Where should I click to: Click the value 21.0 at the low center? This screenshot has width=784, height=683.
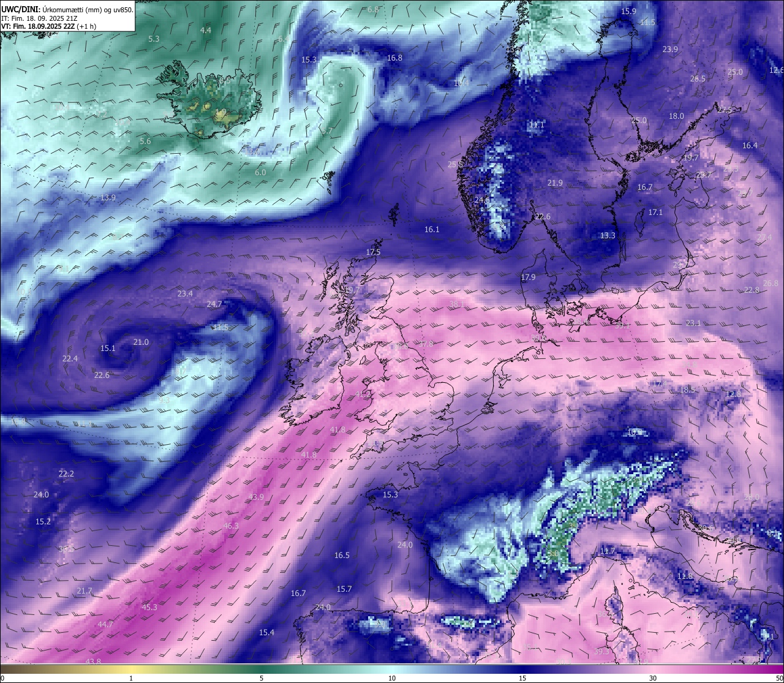[141, 342]
